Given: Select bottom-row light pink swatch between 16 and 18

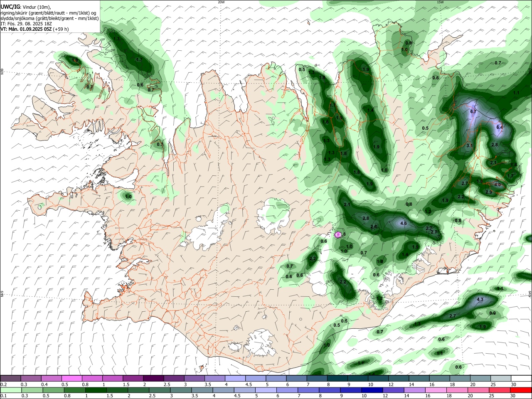Looking at the screenshot, I should (x=436, y=390).
